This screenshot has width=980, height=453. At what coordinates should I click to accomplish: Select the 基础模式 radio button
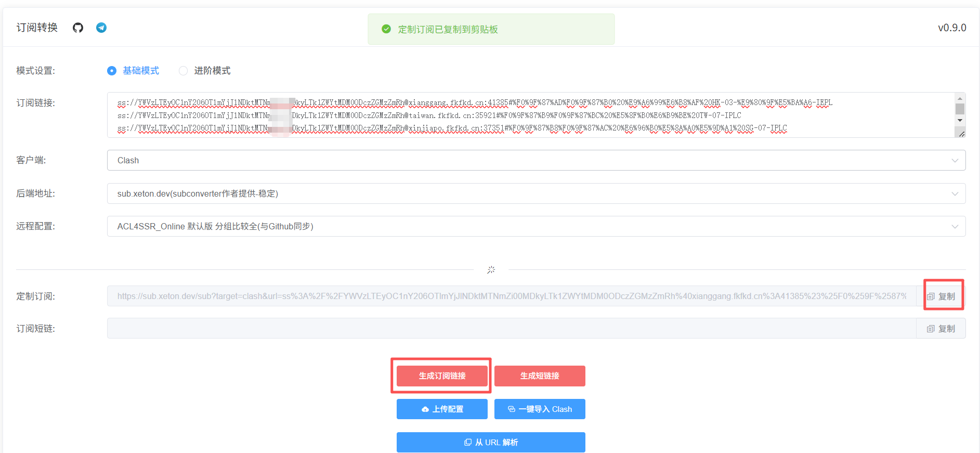(112, 71)
